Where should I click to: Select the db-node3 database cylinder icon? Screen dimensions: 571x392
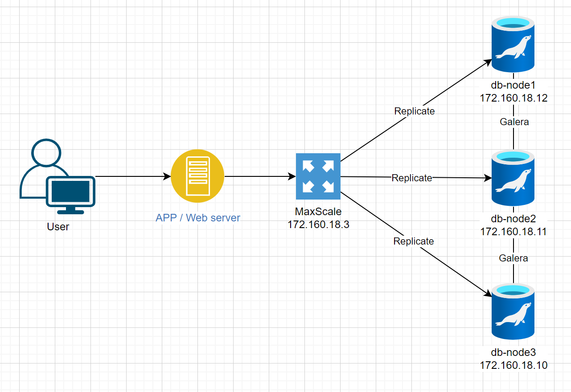pyautogui.click(x=513, y=312)
